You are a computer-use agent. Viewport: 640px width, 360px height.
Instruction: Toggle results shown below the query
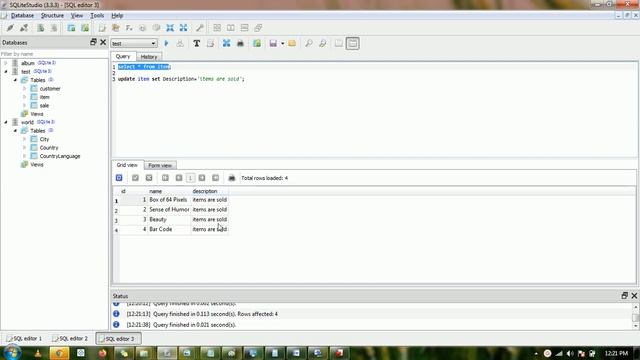[x=353, y=43]
